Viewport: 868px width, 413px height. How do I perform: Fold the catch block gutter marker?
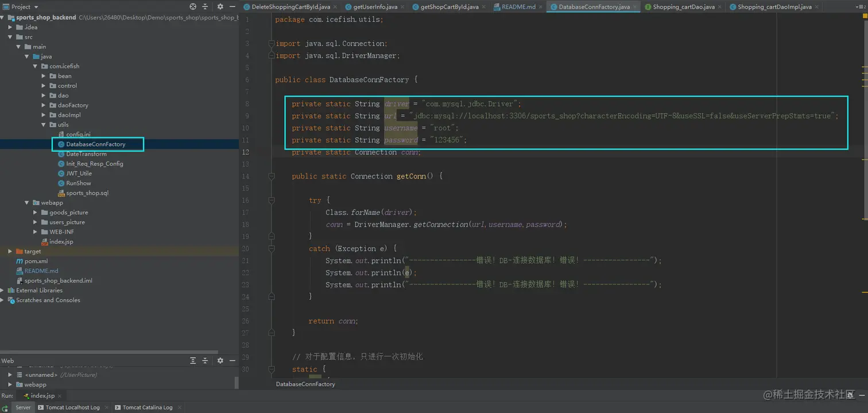[272, 249]
